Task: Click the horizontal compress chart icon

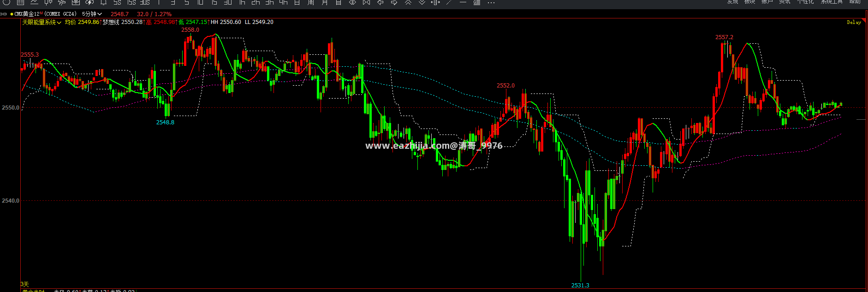Action: [366, 2]
